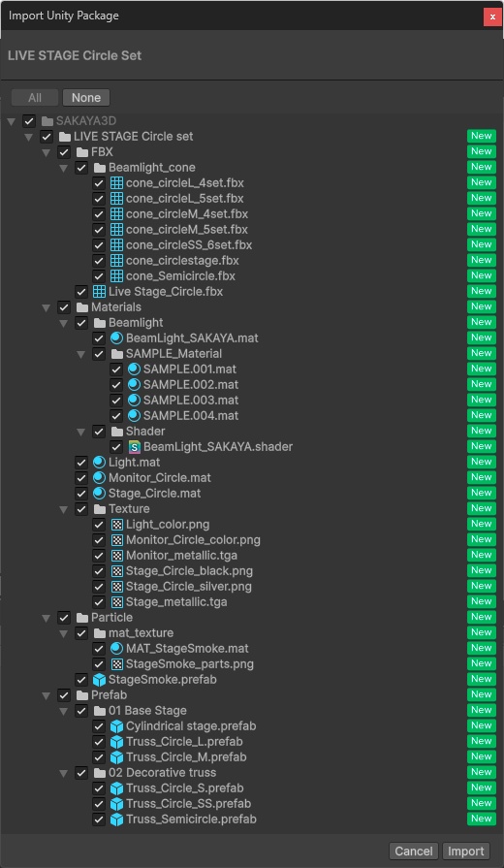
Task: Select the cone_circlestage.fbx file name
Action: coord(182,260)
